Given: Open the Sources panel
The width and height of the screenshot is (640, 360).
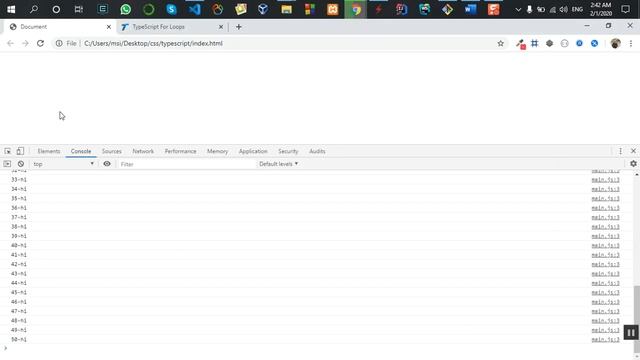Looking at the screenshot, I should click(112, 151).
